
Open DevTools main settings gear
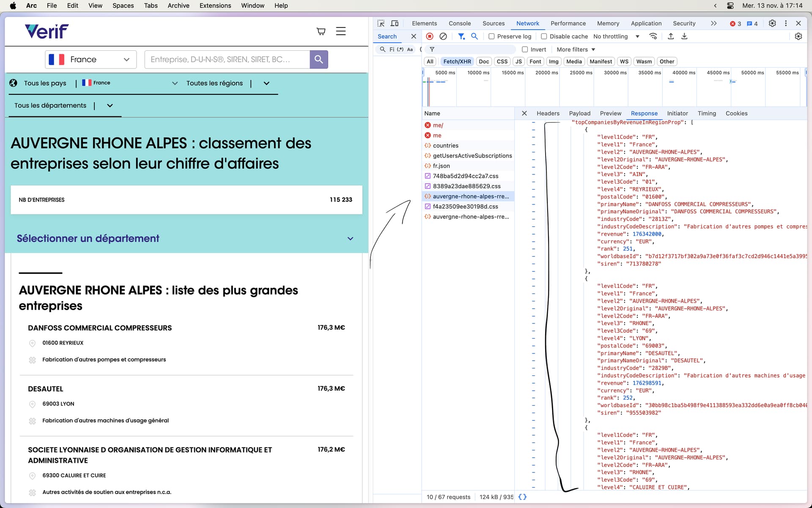pyautogui.click(x=772, y=23)
